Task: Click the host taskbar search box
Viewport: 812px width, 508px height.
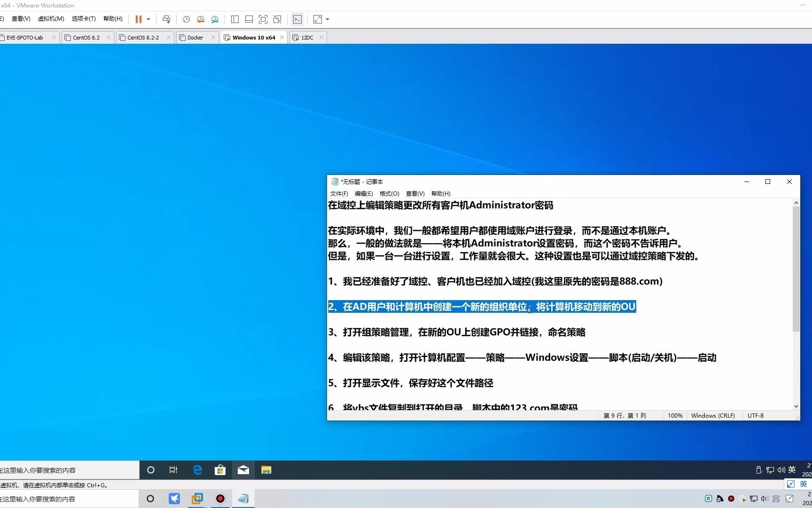Action: pos(70,499)
